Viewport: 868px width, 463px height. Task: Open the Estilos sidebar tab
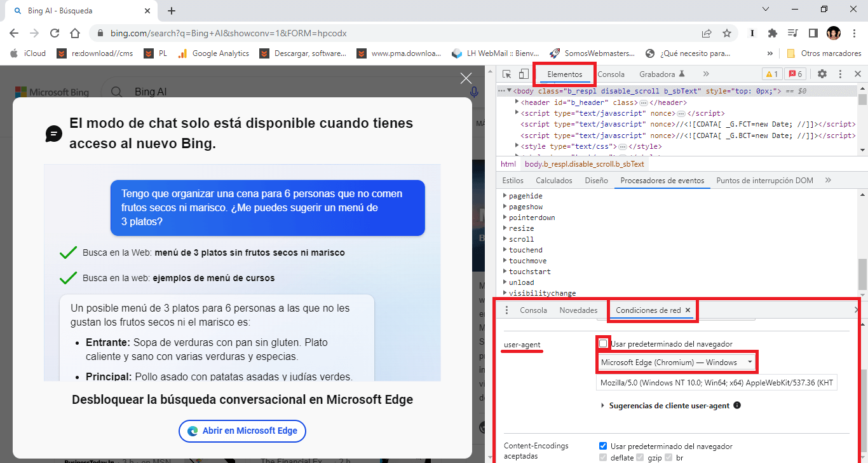513,181
